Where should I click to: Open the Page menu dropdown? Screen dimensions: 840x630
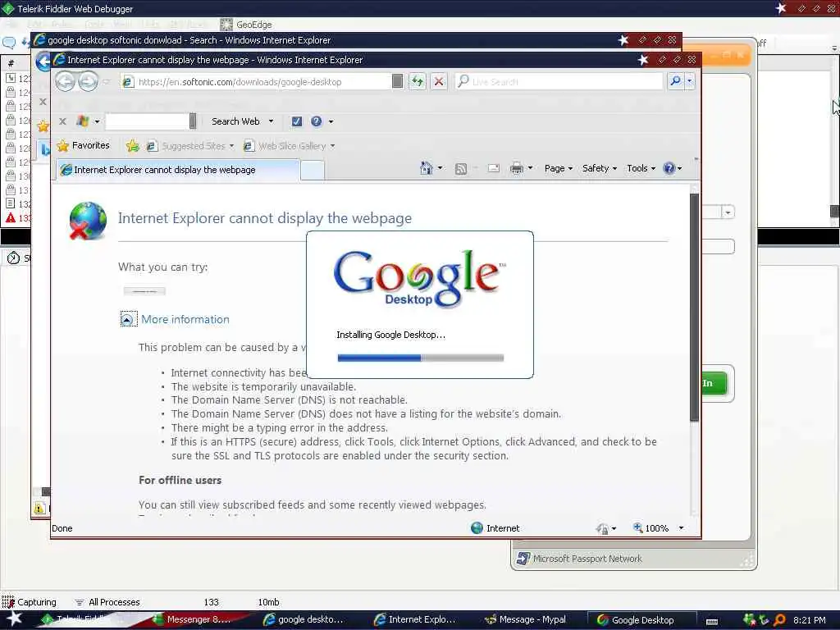pyautogui.click(x=558, y=168)
